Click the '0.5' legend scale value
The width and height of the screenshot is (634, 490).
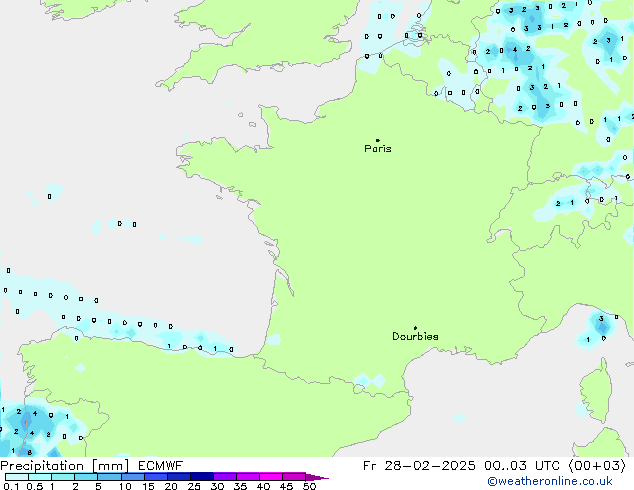point(35,486)
